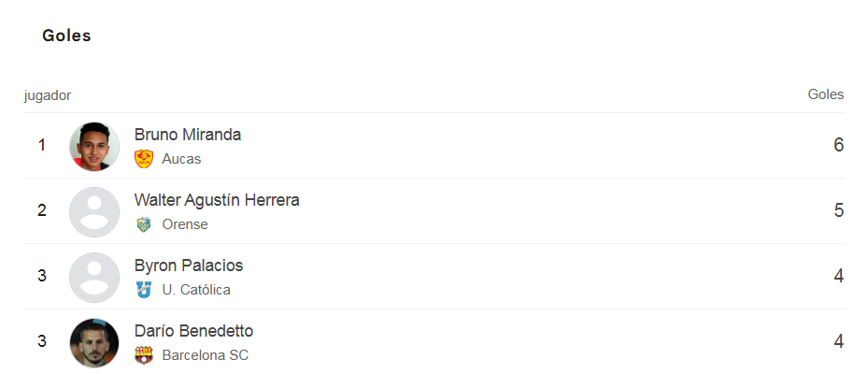Click Walter Agustín Herrera's placeholder avatar

(x=94, y=211)
